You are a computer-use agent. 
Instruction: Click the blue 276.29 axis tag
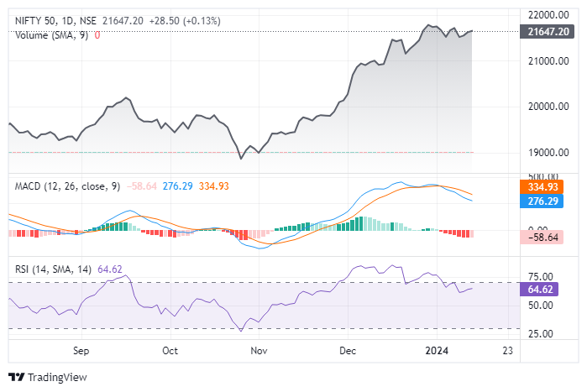pyautogui.click(x=542, y=201)
